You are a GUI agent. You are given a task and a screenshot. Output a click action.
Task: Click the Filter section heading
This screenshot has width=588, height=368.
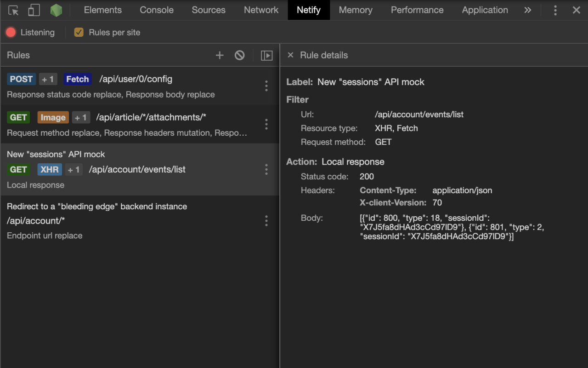click(x=297, y=99)
